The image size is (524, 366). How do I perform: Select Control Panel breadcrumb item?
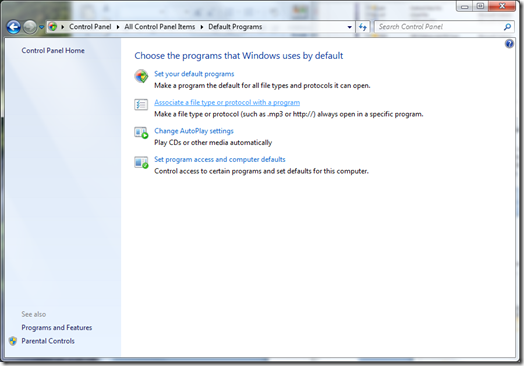90,27
